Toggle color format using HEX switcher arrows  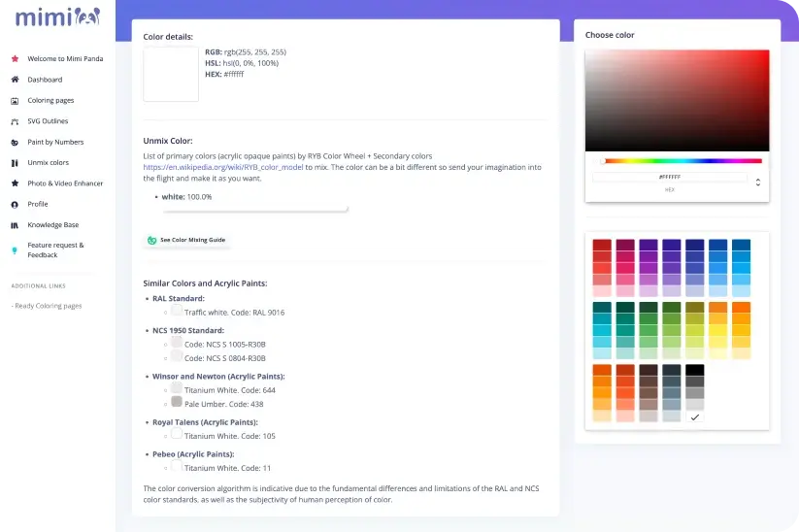[x=757, y=182]
